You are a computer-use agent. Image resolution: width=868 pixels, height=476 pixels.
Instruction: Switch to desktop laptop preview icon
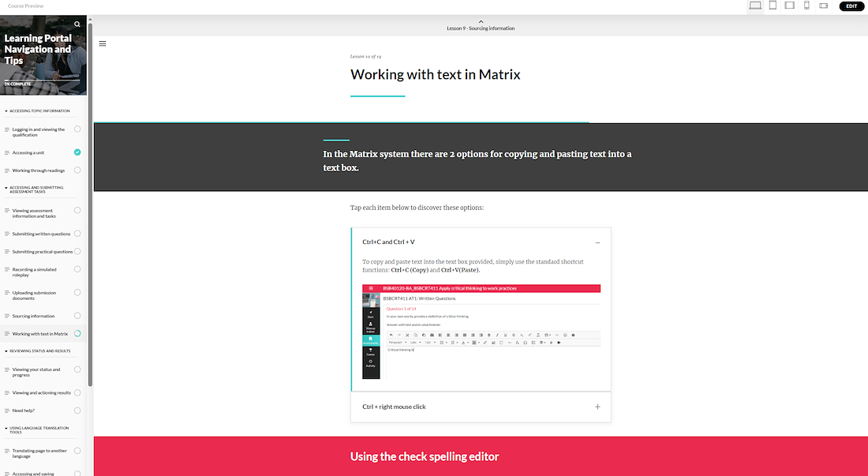755,6
